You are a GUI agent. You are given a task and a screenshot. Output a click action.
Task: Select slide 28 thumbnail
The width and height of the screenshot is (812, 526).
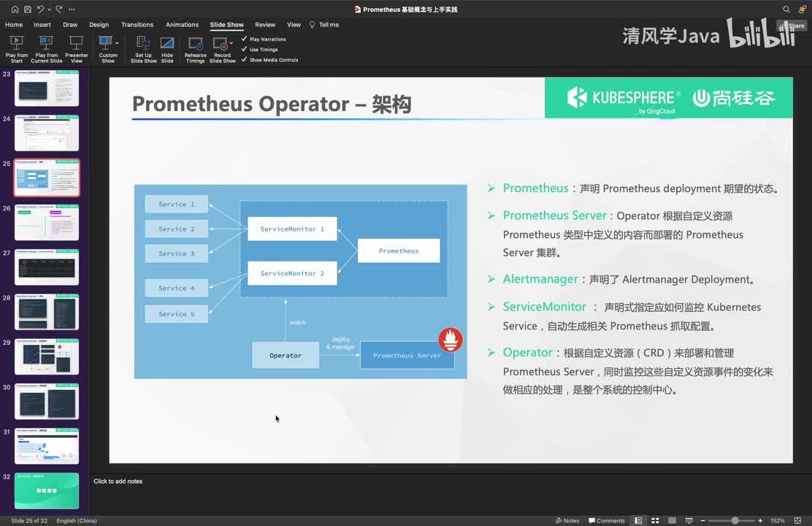point(47,311)
